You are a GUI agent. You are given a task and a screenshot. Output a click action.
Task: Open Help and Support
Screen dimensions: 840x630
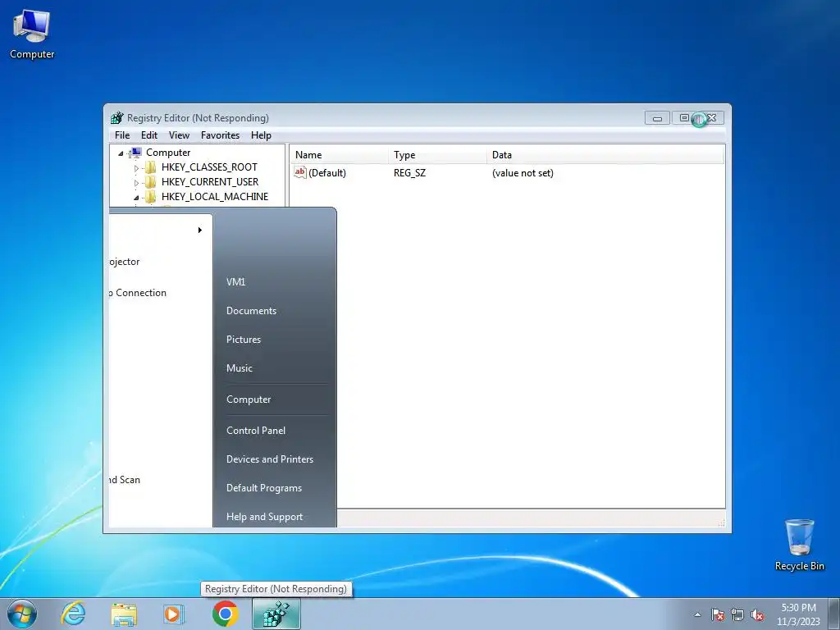pyautogui.click(x=265, y=517)
